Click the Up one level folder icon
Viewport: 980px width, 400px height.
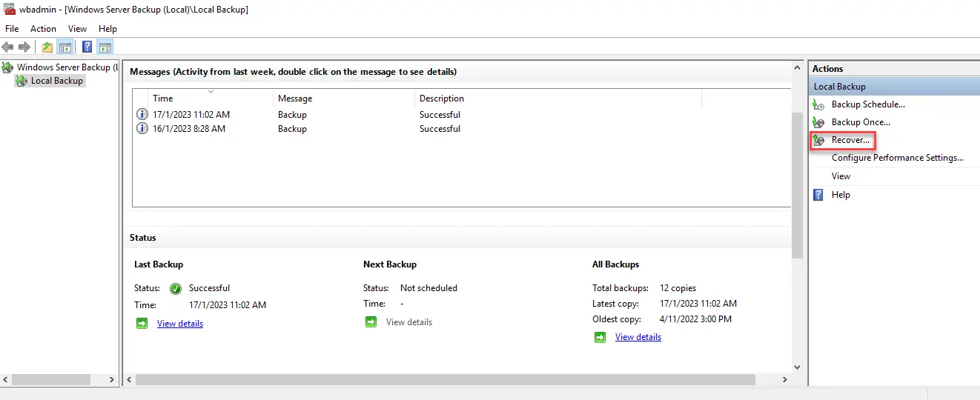[47, 47]
